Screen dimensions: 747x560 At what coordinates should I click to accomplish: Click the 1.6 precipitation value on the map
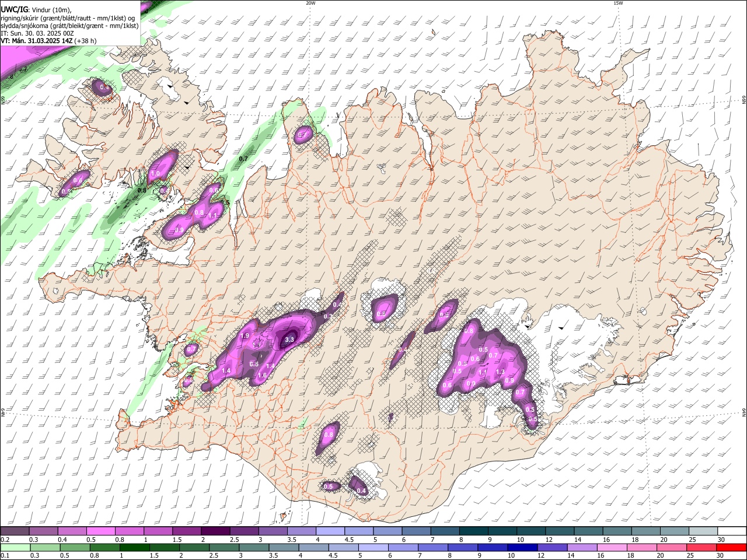pos(263,375)
